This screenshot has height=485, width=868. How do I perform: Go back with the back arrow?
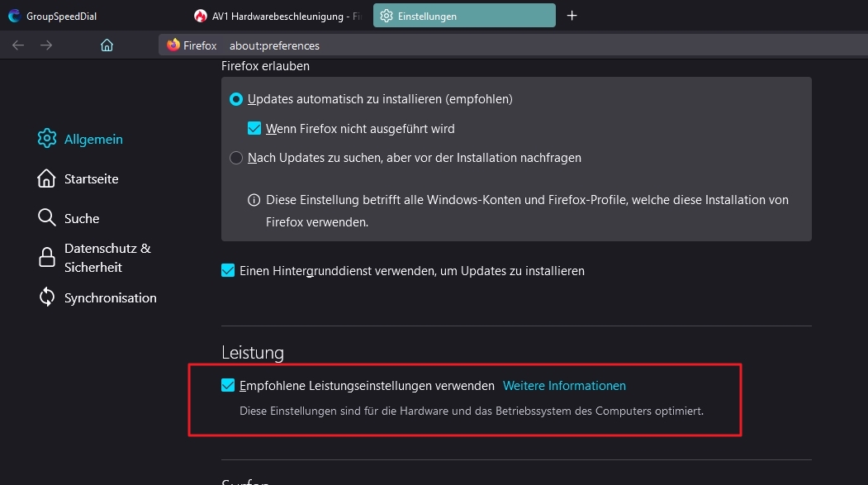coord(18,45)
